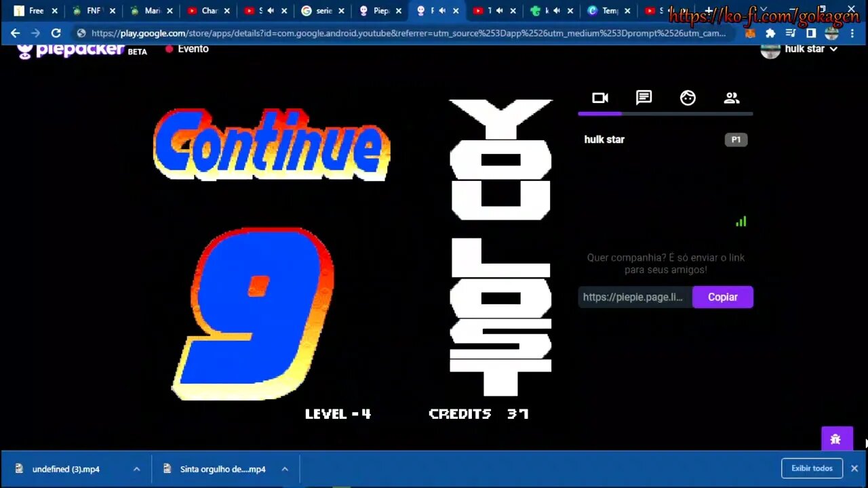Mute the green 'k' tab audio
868x488 pixels.
(x=557, y=11)
